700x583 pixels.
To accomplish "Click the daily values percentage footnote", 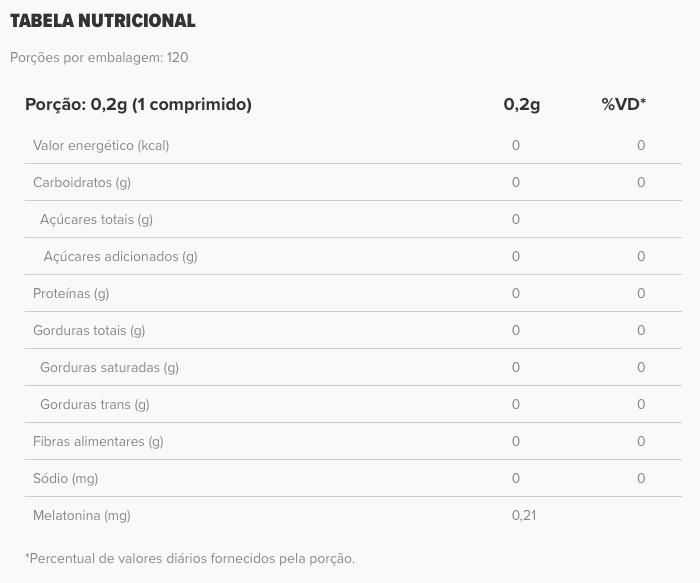I will click(190, 558).
